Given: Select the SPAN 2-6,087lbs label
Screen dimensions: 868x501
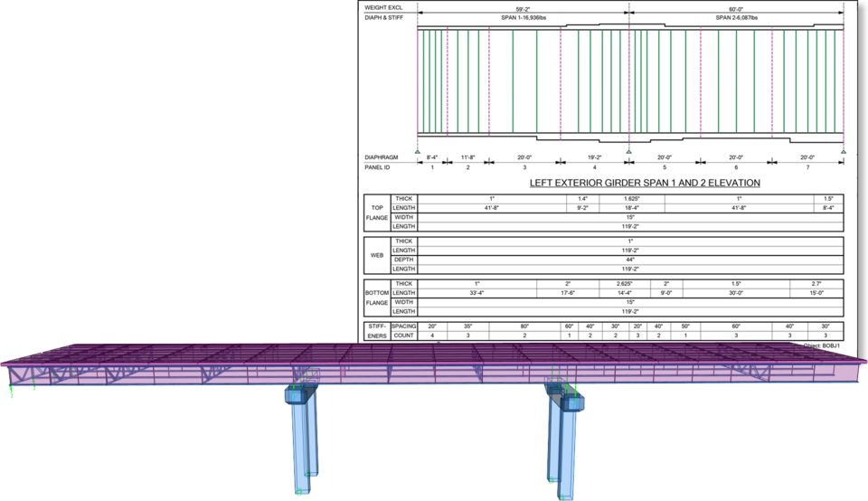Looking at the screenshot, I should point(737,17).
